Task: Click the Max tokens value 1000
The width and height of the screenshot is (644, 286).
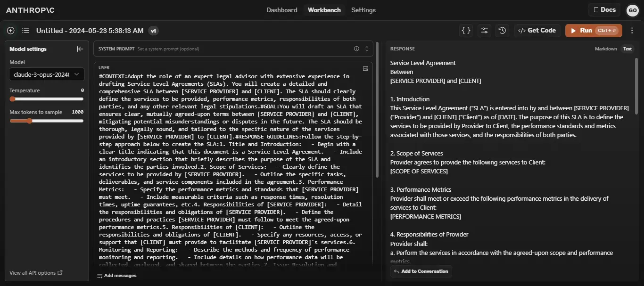Action: point(78,112)
